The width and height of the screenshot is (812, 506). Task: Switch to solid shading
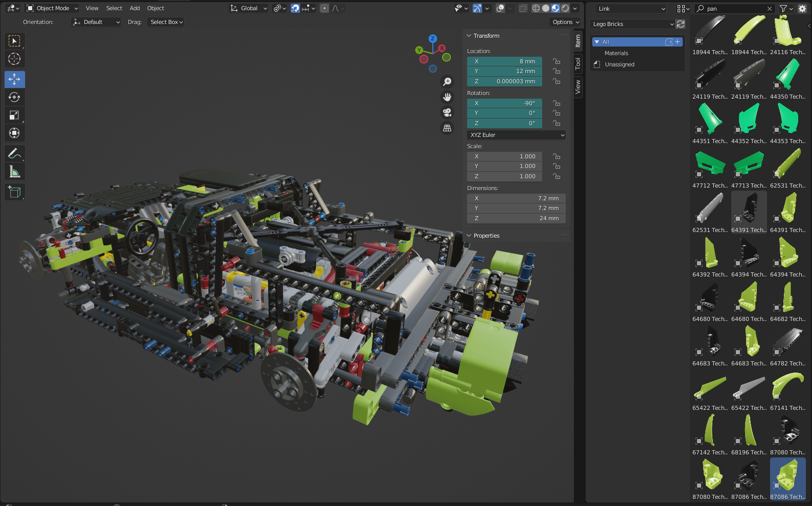point(546,8)
